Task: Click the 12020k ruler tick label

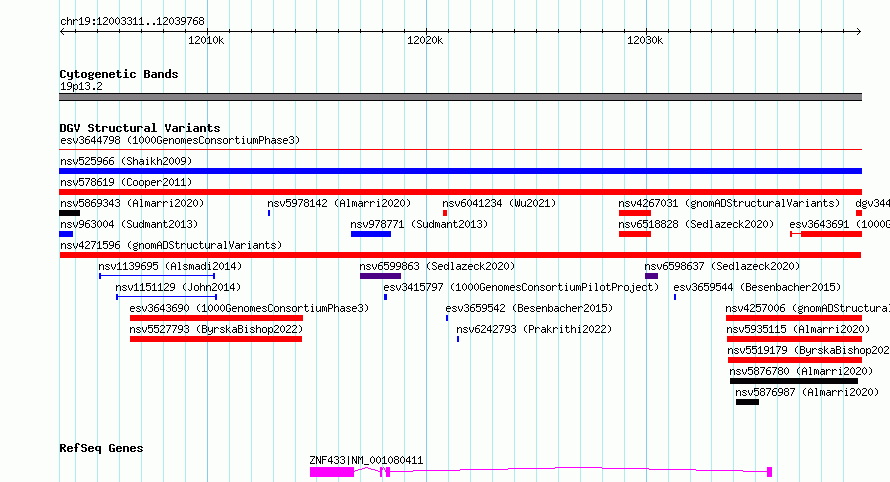Action: point(425,40)
